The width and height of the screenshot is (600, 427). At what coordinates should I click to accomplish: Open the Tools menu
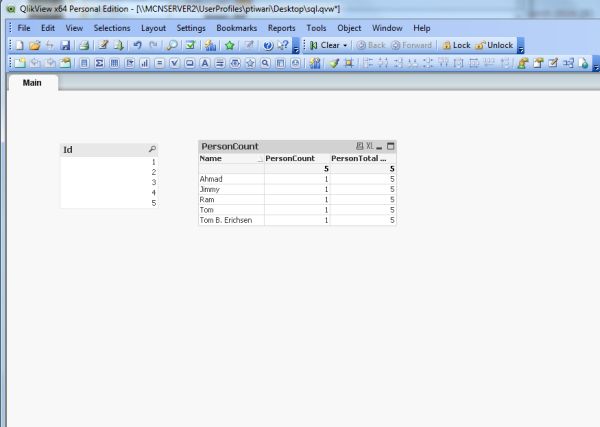tap(316, 28)
